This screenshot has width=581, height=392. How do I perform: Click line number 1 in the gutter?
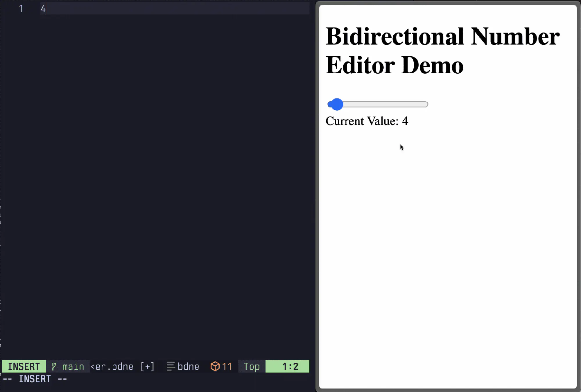pos(21,9)
